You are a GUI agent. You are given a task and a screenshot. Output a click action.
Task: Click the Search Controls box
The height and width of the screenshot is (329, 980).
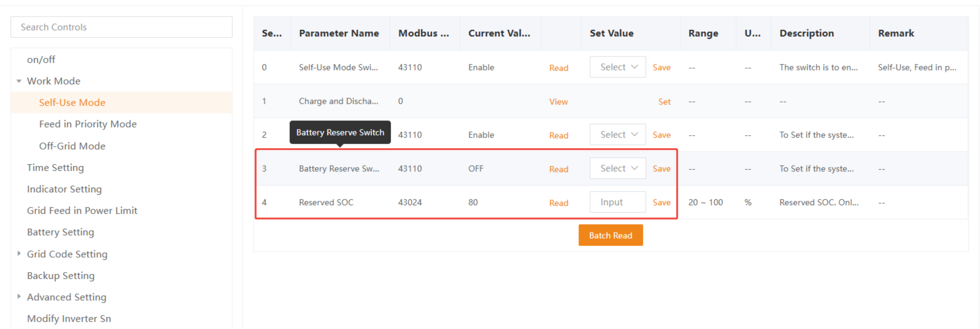[122, 27]
